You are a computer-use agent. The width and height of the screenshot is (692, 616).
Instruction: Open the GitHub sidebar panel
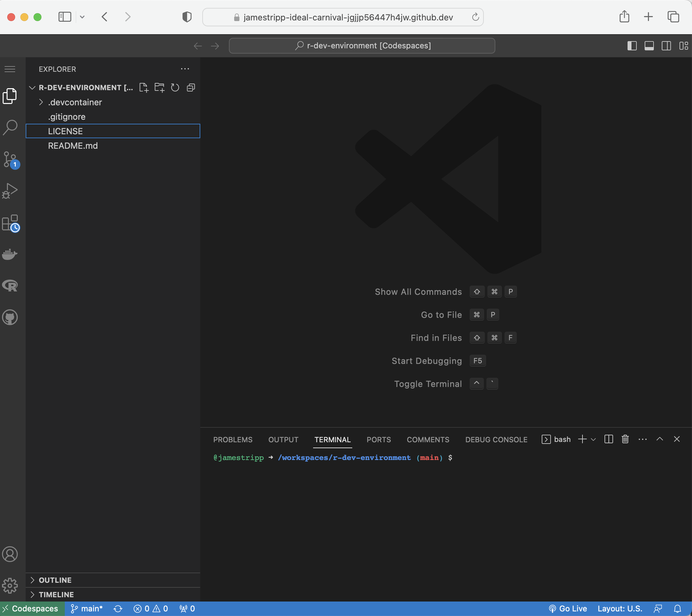10,317
